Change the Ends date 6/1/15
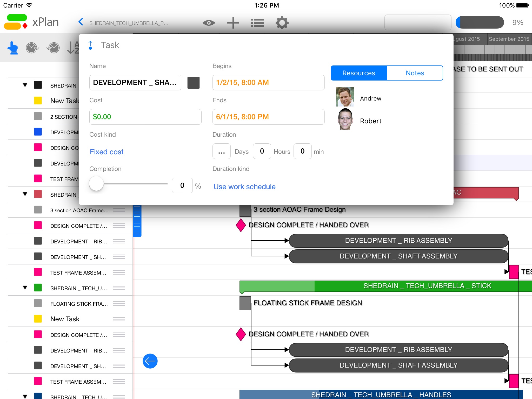Viewport: 532px width, 399px height. (x=268, y=117)
